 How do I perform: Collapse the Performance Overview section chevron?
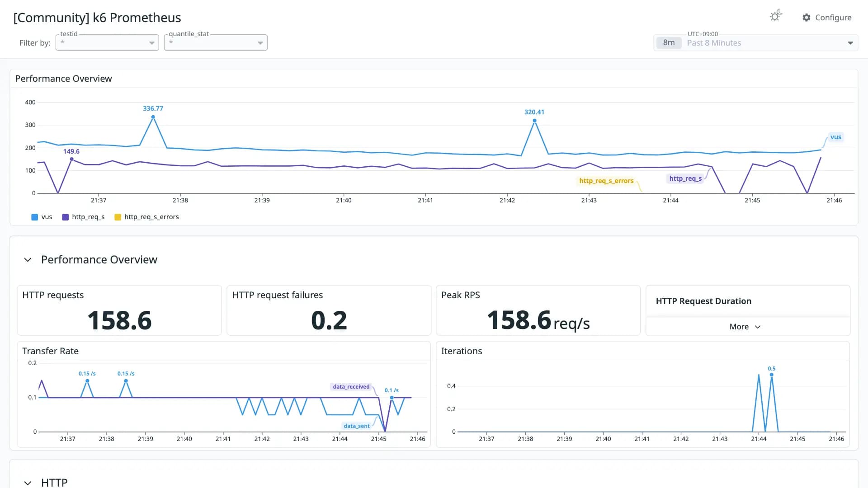pyautogui.click(x=28, y=260)
